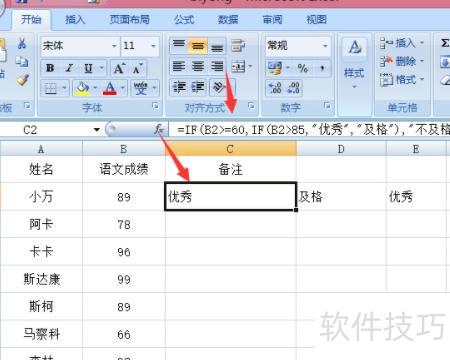Decrease the cell indent
Viewport: 450px width, 360px height.
click(179, 87)
